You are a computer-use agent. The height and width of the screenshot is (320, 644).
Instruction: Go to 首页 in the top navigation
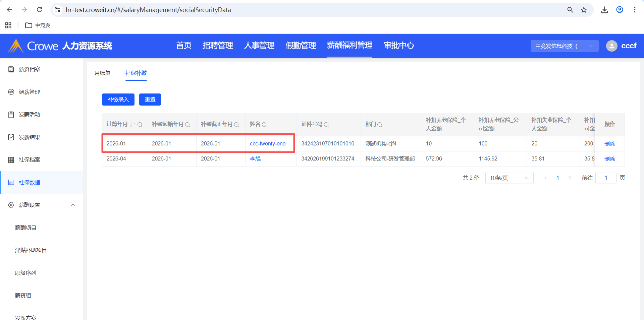[184, 46]
